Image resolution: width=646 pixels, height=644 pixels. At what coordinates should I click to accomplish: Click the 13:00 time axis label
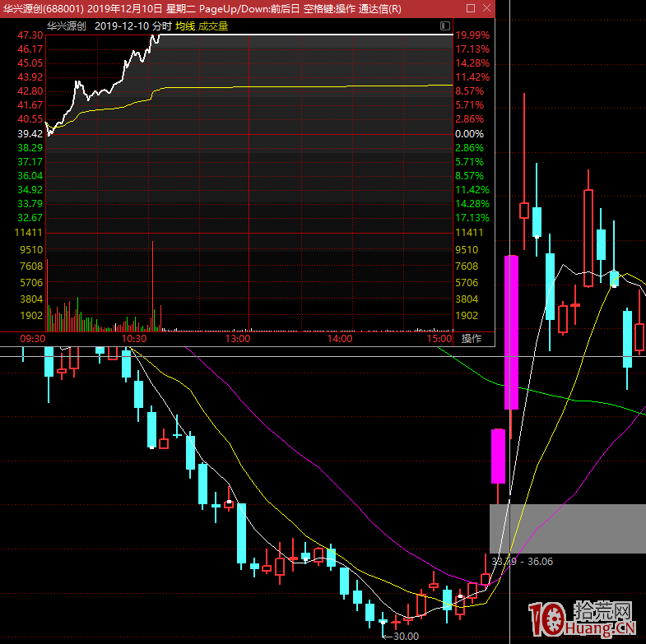coord(238,339)
